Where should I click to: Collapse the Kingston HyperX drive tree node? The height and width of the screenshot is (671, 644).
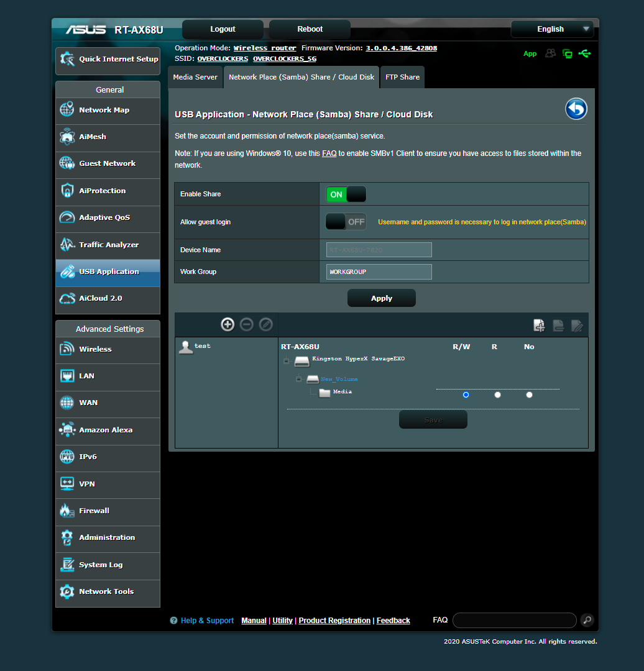[x=286, y=361]
